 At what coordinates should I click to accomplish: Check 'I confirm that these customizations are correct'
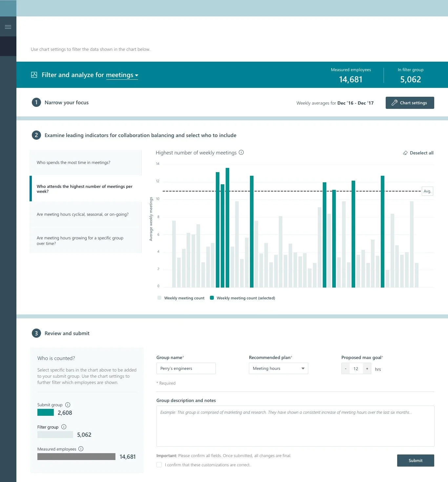click(x=159, y=465)
